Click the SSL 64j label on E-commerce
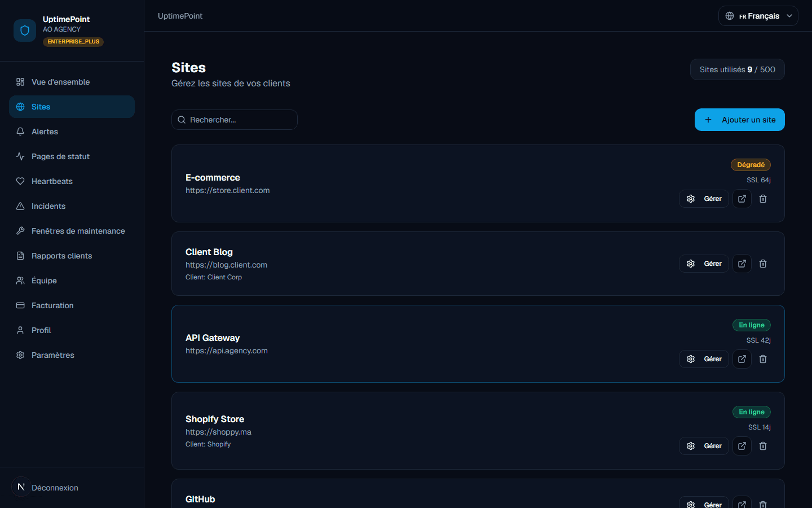 (x=758, y=180)
